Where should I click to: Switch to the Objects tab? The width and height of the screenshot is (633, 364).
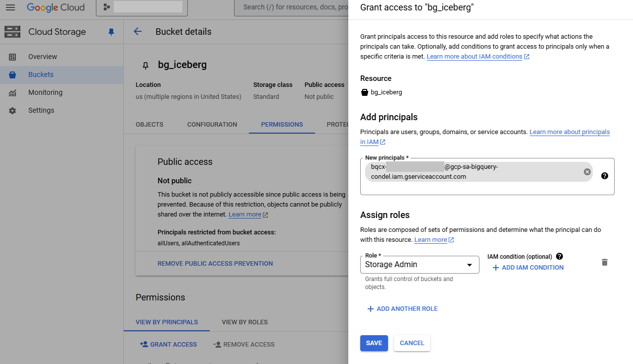[x=150, y=125]
